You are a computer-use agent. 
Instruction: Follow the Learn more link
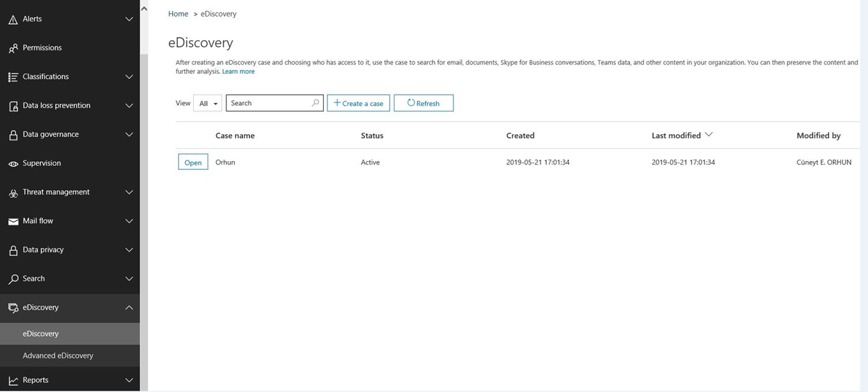click(238, 72)
